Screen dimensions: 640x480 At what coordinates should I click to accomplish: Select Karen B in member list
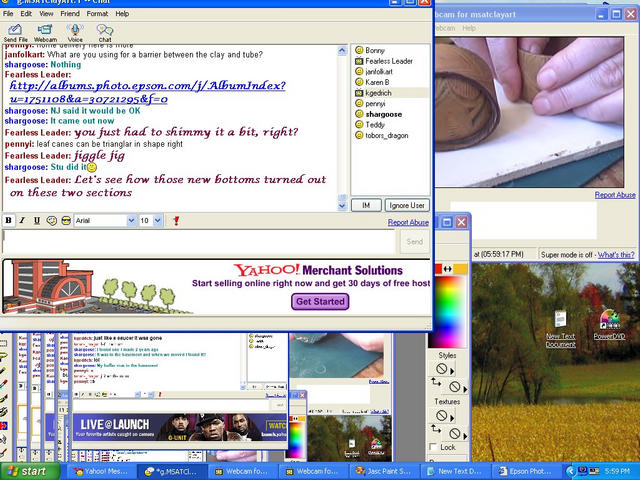[x=377, y=82]
